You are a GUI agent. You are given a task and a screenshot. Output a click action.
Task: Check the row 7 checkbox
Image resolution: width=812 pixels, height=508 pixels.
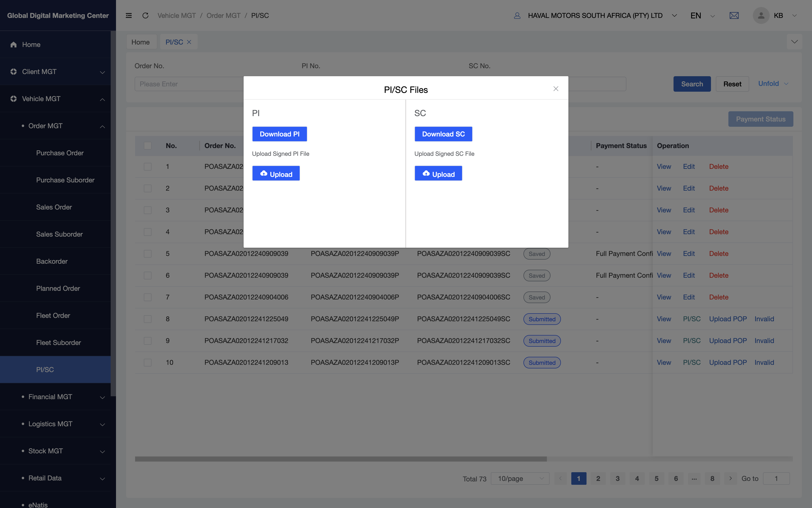tap(148, 297)
